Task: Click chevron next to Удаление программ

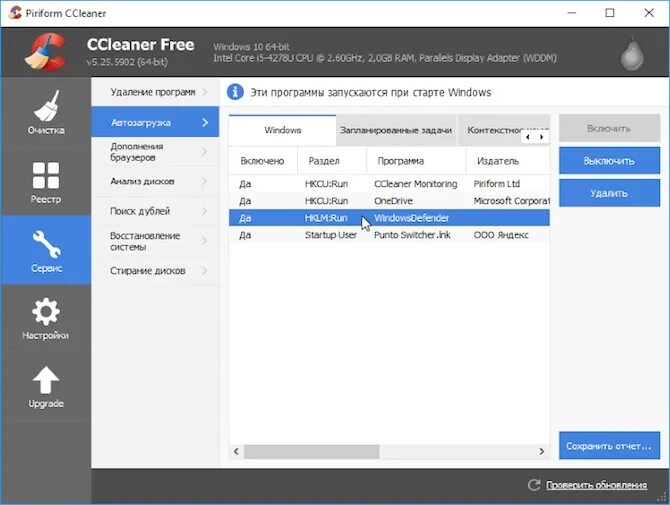Action: (205, 92)
